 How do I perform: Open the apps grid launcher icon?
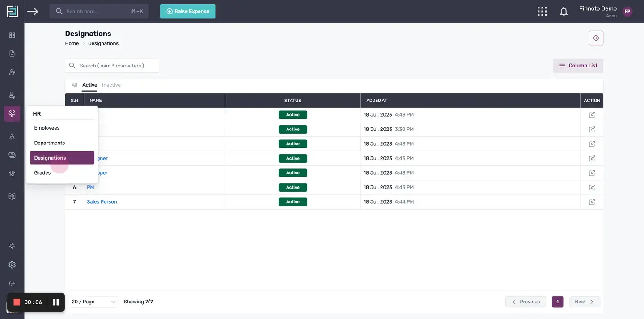pyautogui.click(x=542, y=11)
